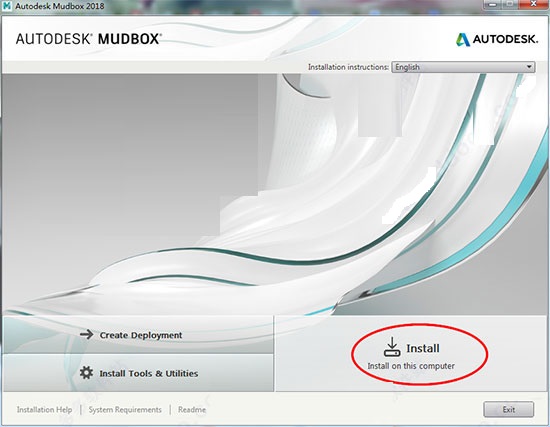
Task: Click 'Install on this computer' text
Action: [411, 366]
